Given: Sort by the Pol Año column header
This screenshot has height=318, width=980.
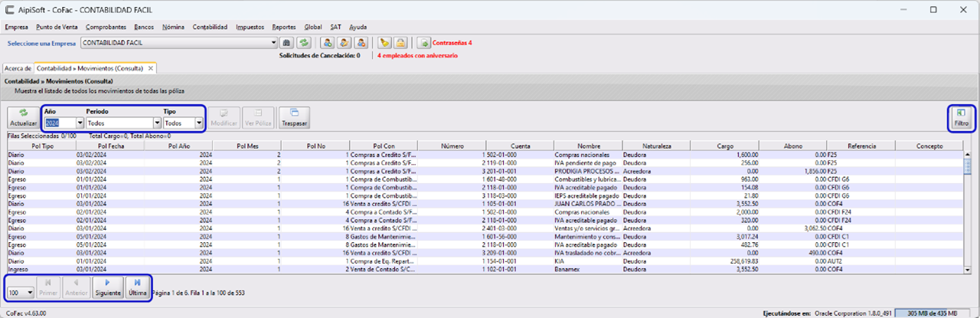Looking at the screenshot, I should pyautogui.click(x=178, y=145).
